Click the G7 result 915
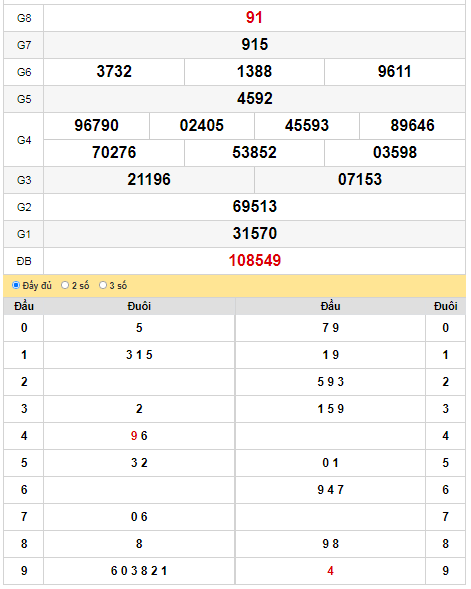The width and height of the screenshot is (471, 589). point(255,45)
